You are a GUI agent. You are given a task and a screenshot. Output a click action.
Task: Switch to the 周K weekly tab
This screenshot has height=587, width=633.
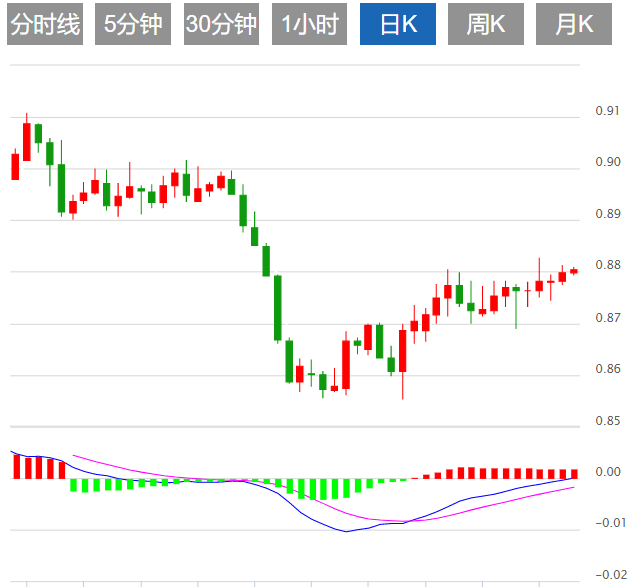point(486,24)
